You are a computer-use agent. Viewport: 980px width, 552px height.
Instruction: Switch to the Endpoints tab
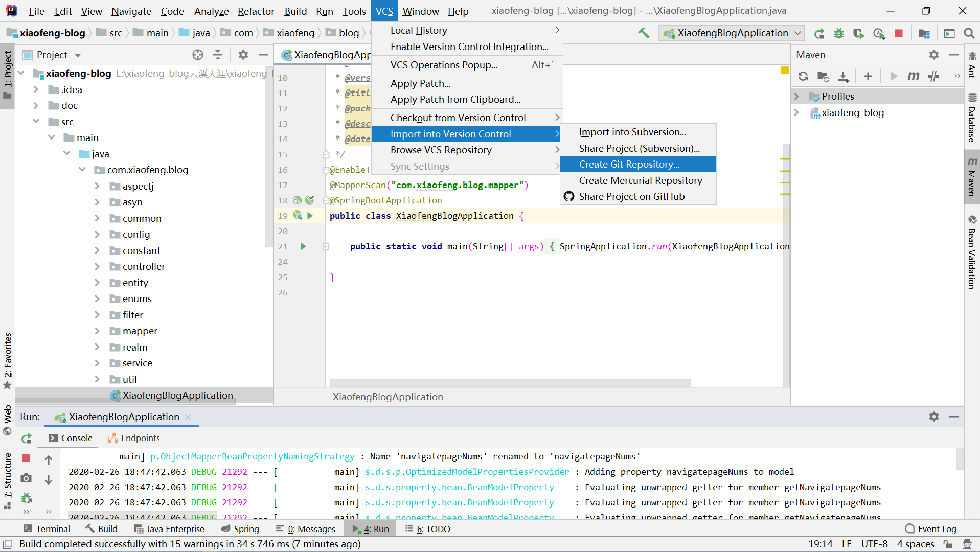(x=133, y=438)
